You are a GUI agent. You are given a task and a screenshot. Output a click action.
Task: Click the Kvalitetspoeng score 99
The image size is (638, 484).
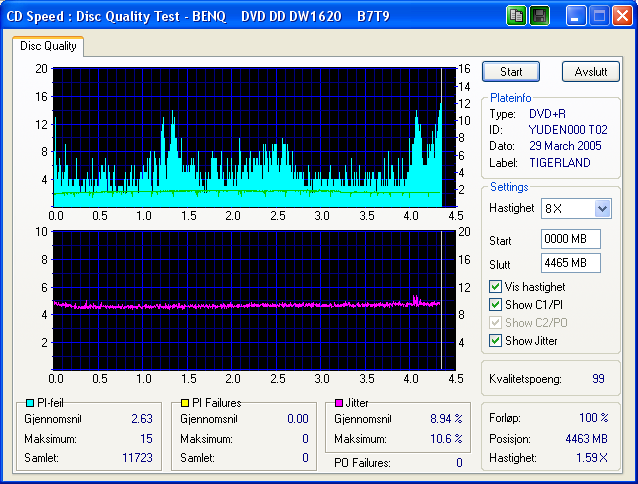598,379
